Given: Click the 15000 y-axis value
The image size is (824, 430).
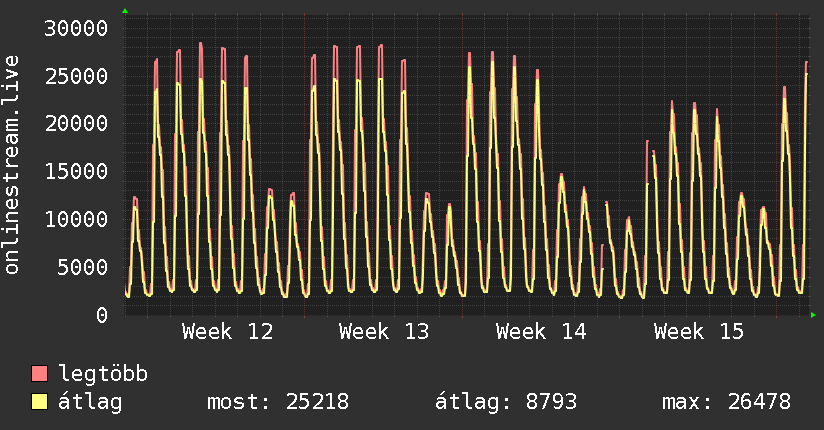Looking at the screenshot, I should coord(76,172).
